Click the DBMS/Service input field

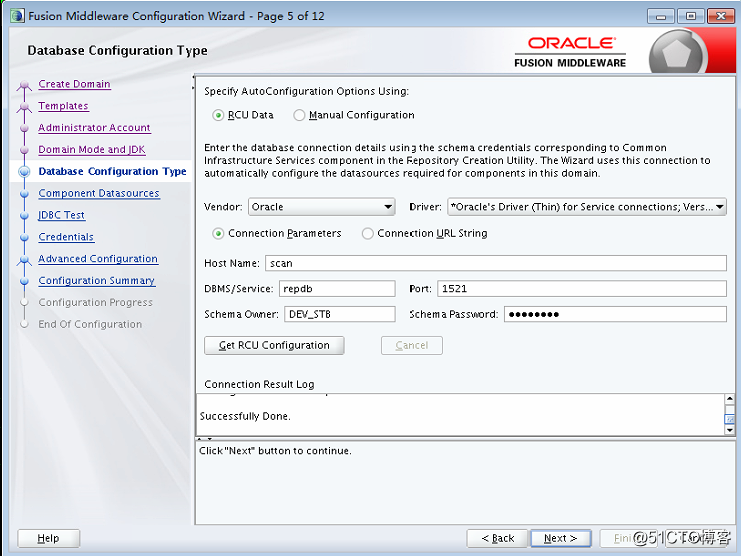[x=337, y=289]
